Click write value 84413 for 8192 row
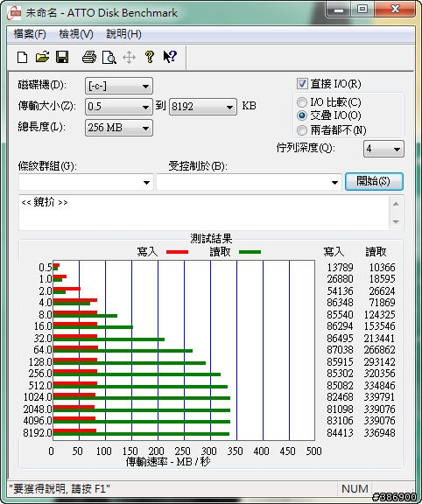 pos(340,432)
